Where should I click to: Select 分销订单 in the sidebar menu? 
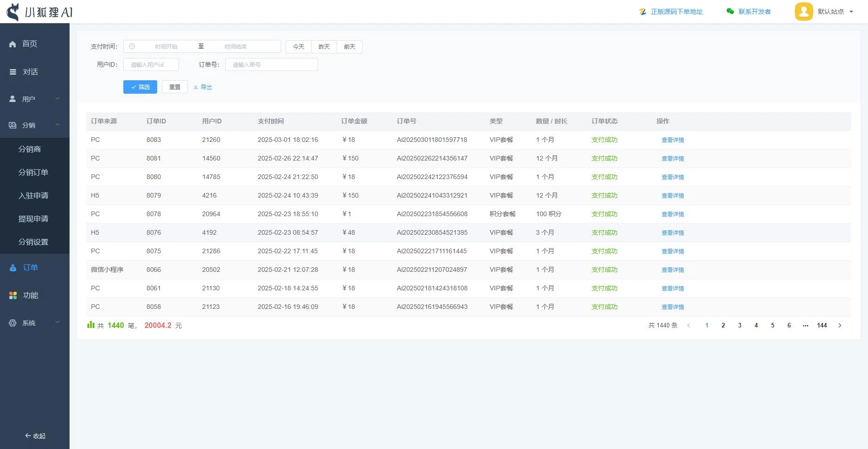click(x=33, y=172)
